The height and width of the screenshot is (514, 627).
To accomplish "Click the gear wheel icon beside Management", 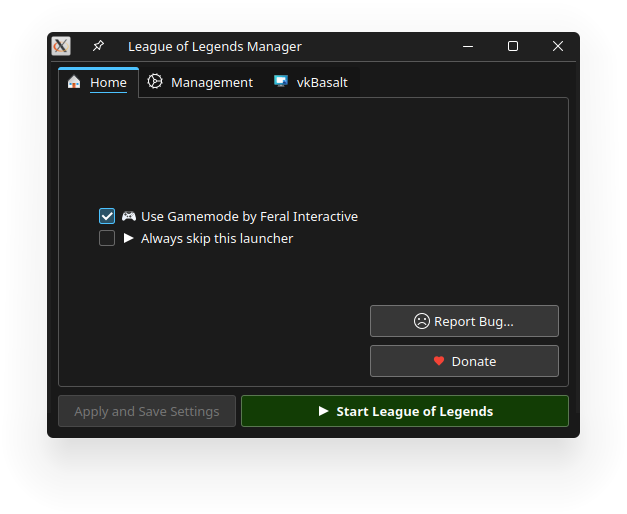I will tap(155, 81).
